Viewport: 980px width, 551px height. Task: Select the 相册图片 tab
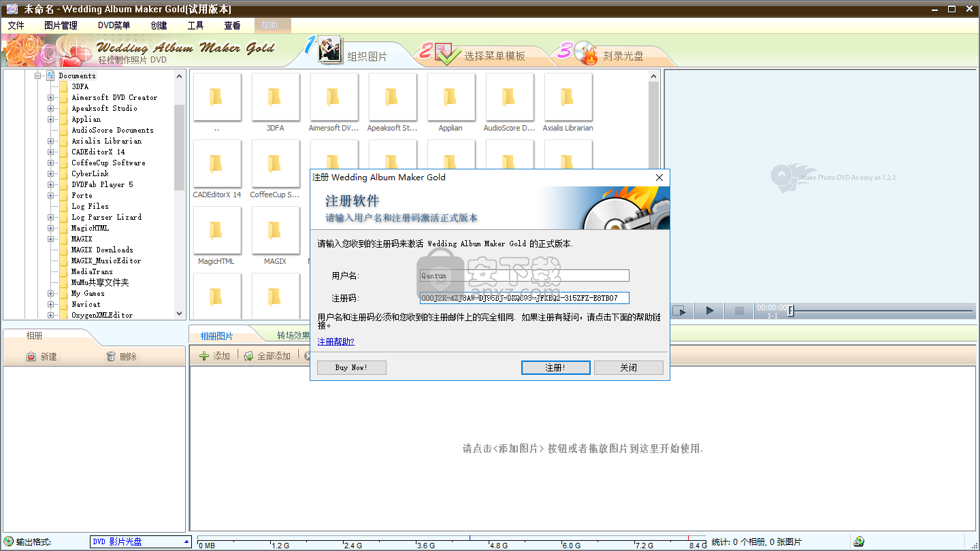point(216,336)
